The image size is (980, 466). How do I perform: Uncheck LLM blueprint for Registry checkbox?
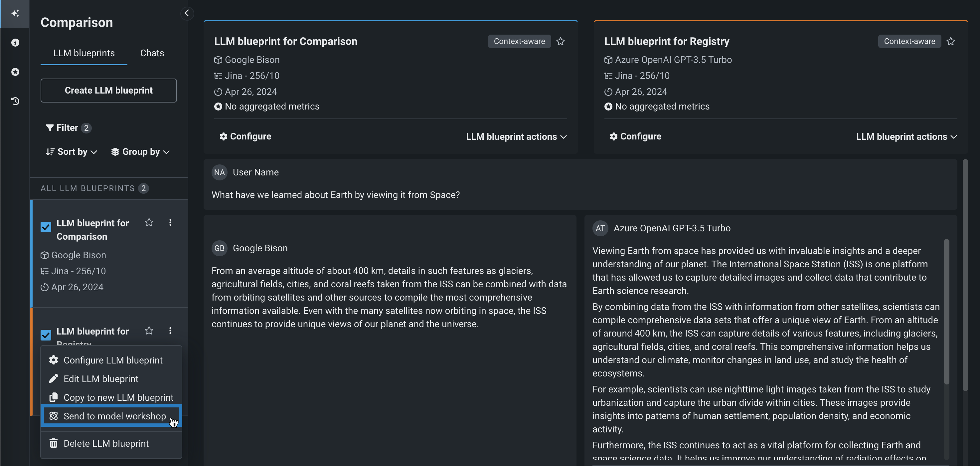pyautogui.click(x=46, y=335)
